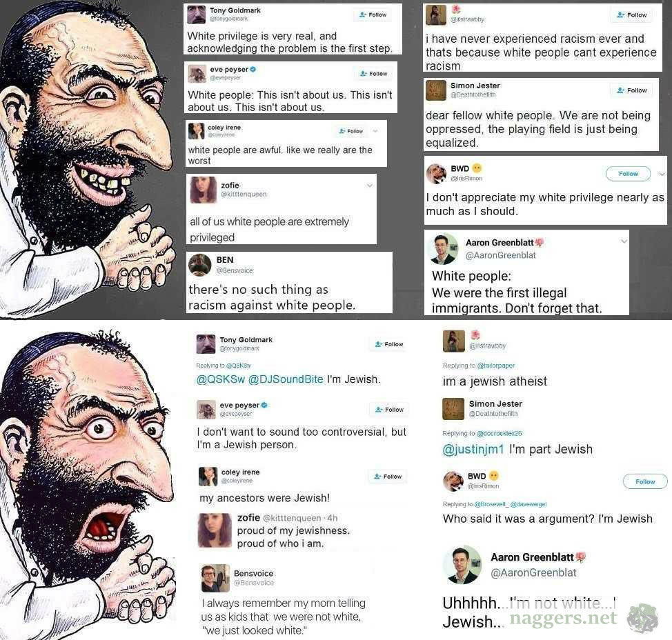The image size is (672, 640).
Task: Open the chevron dropdown beside BWD's outlined Follow button
Action: 662,174
